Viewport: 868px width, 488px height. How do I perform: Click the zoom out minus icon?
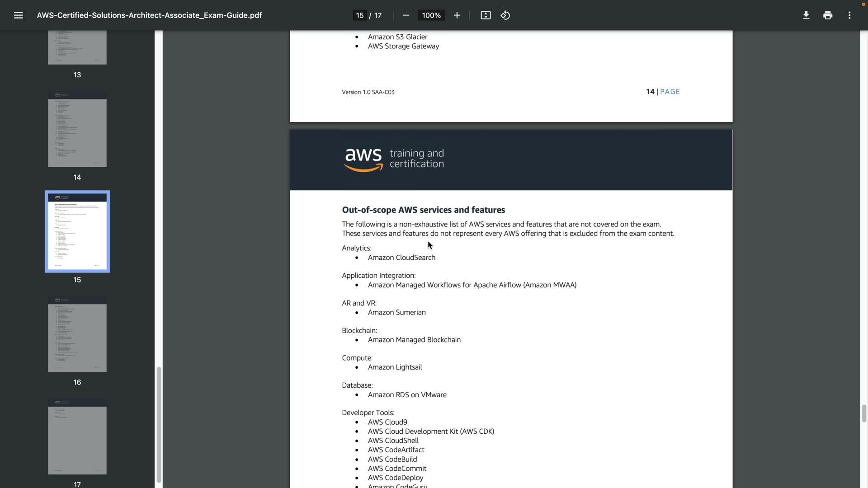[x=406, y=15]
